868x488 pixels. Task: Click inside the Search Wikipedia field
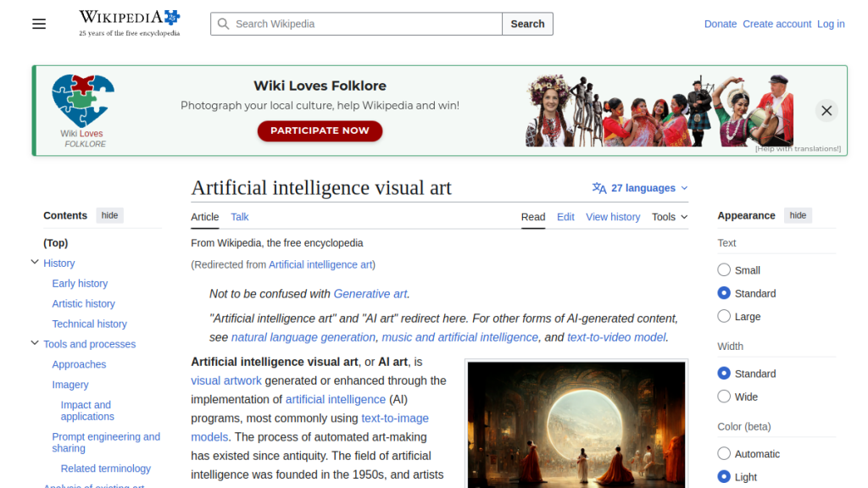tap(364, 24)
